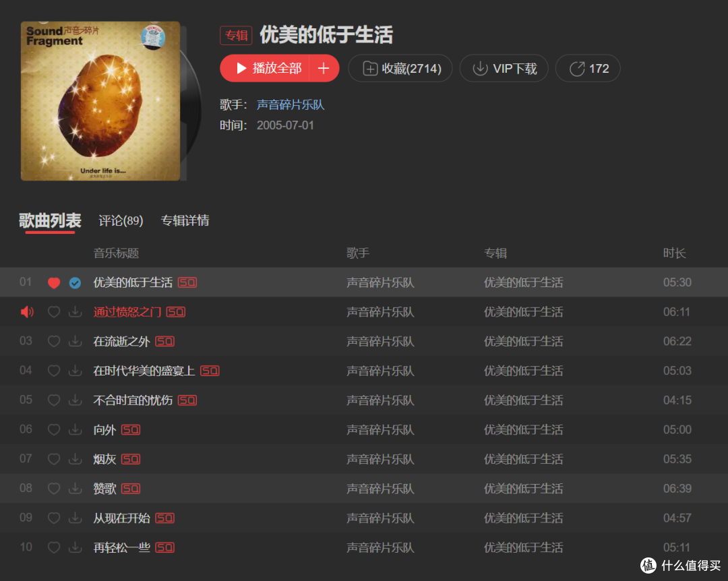Click the SQ badge next to 在时代华美的盛宴上
The image size is (728, 581).
pos(210,371)
